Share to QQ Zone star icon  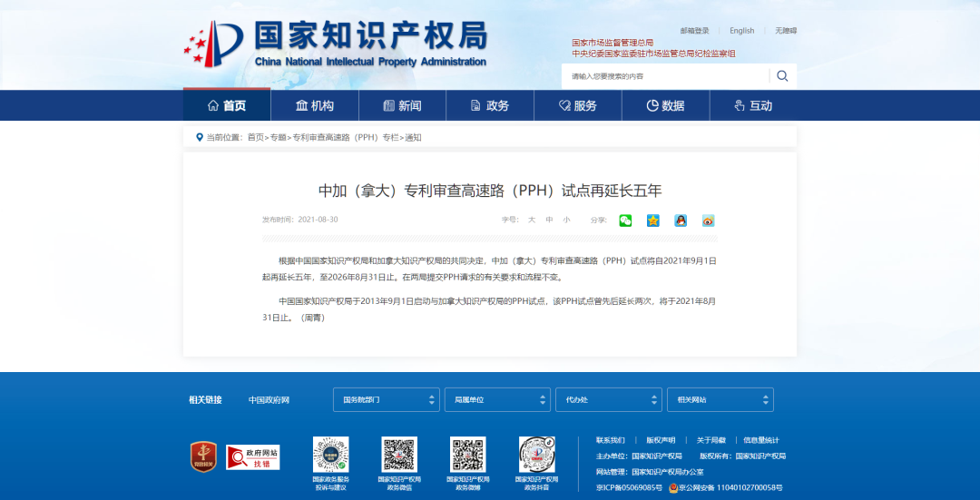pyautogui.click(x=653, y=220)
